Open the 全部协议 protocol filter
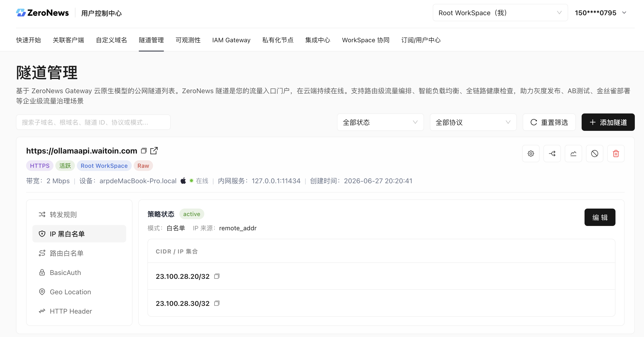The image size is (644, 337). pyautogui.click(x=473, y=122)
